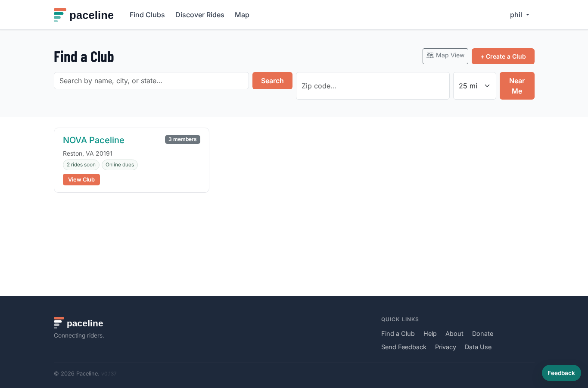This screenshot has width=588, height=388.
Task: Click the floating Feedback button
Action: [x=561, y=373]
